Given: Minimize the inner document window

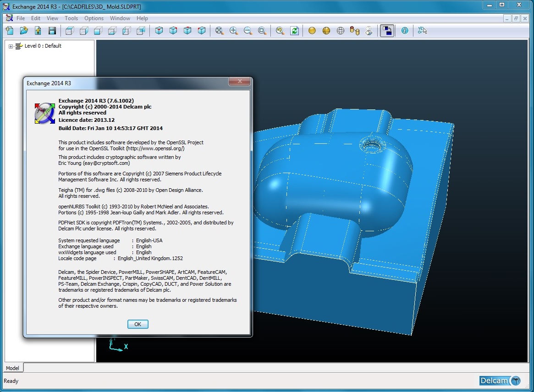Looking at the screenshot, I should point(507,18).
